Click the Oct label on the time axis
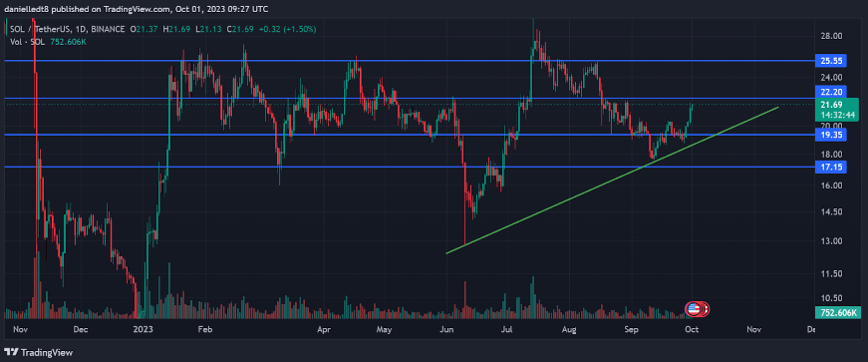868x362 pixels. (x=692, y=329)
